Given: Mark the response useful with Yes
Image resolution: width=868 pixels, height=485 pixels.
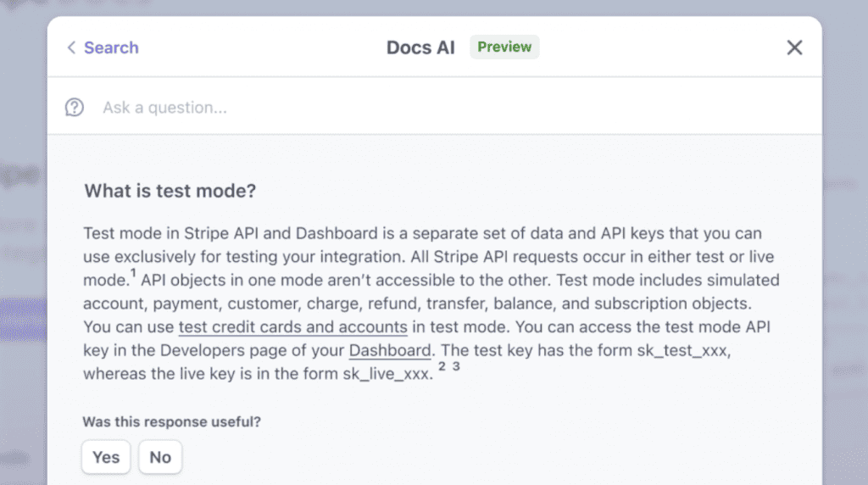Looking at the screenshot, I should coord(106,457).
